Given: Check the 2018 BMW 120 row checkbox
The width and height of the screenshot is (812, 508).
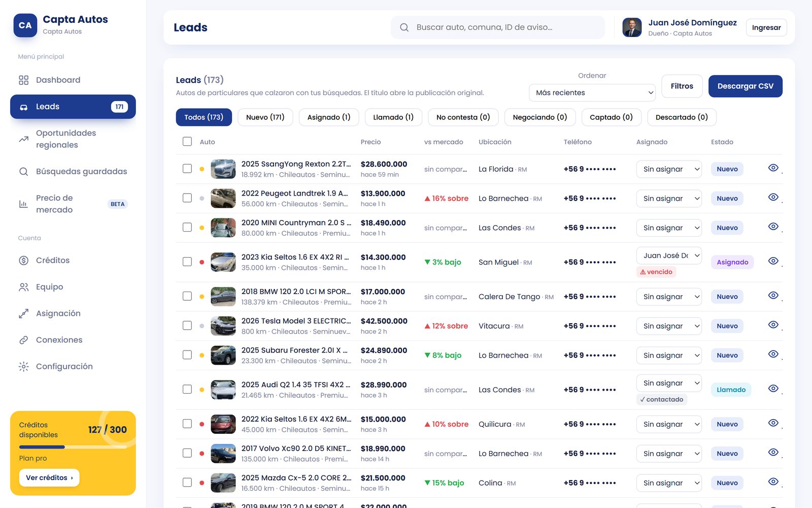Looking at the screenshot, I should point(187,296).
